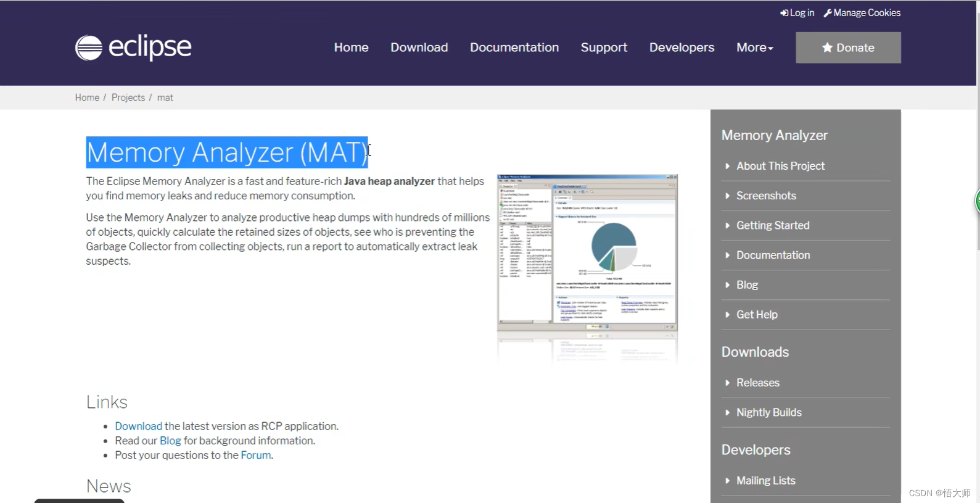
Task: Open the Memory Analyzer screenshot thumbnail
Action: point(587,253)
